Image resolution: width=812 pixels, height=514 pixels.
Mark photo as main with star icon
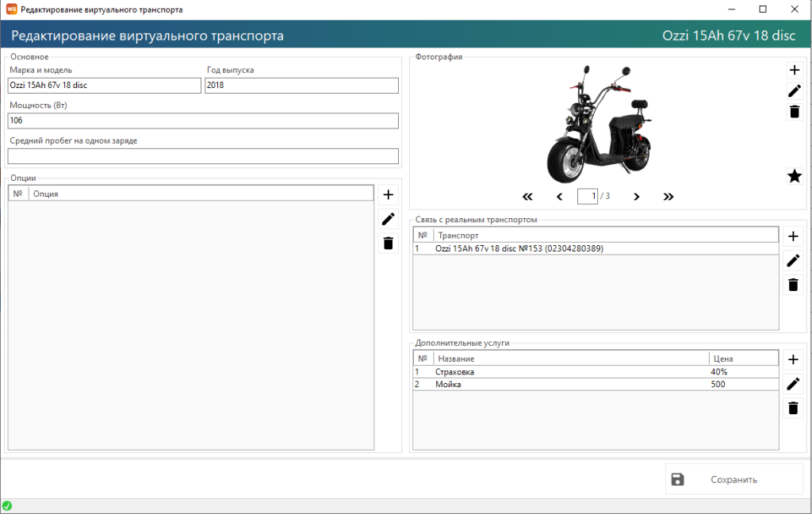pos(794,176)
